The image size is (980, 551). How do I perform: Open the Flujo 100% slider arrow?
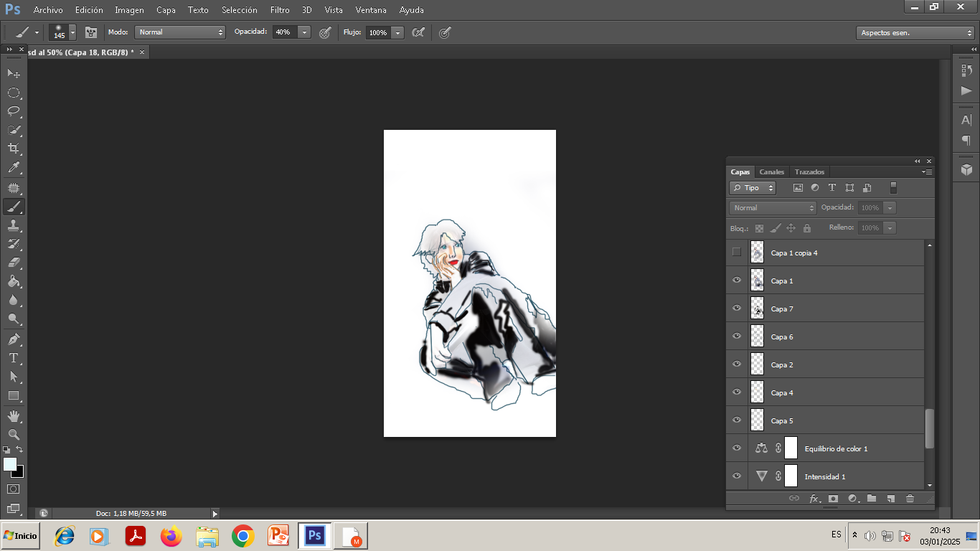(x=397, y=32)
